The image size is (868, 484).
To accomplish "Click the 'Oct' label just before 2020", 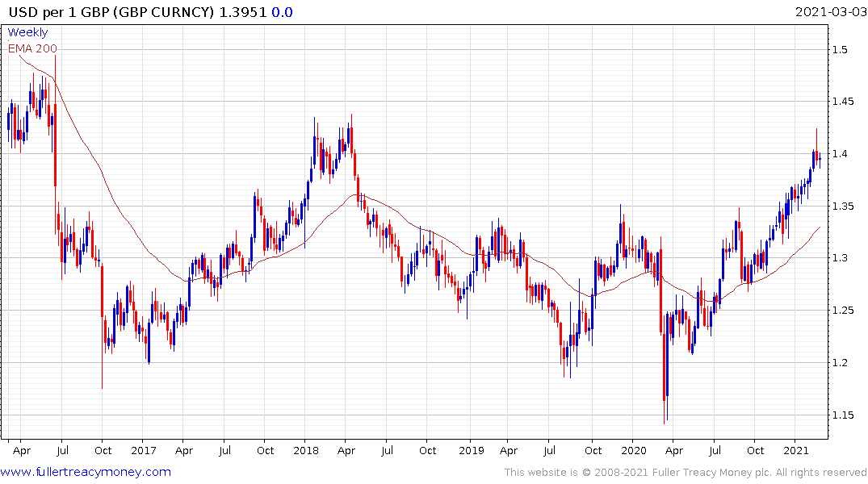I will tap(593, 451).
